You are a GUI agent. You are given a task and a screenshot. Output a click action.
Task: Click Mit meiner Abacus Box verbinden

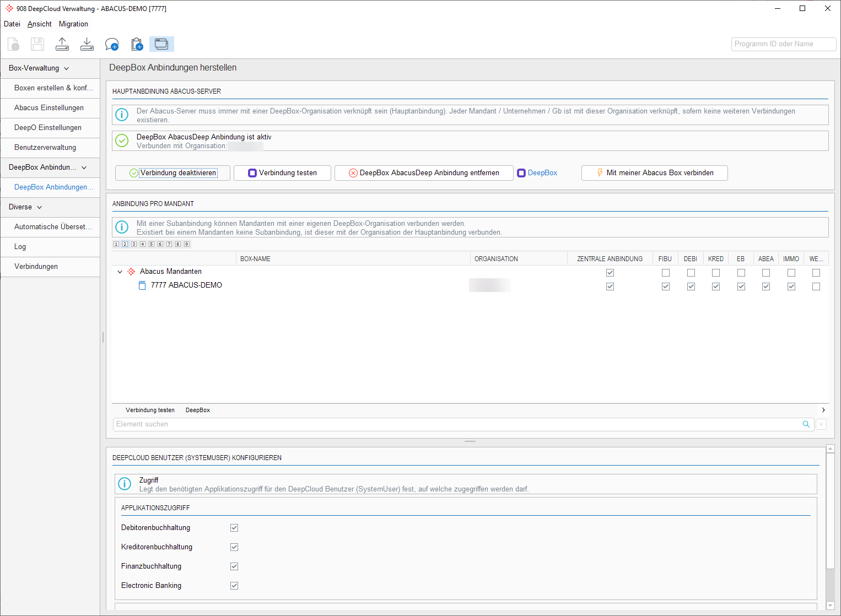click(654, 173)
